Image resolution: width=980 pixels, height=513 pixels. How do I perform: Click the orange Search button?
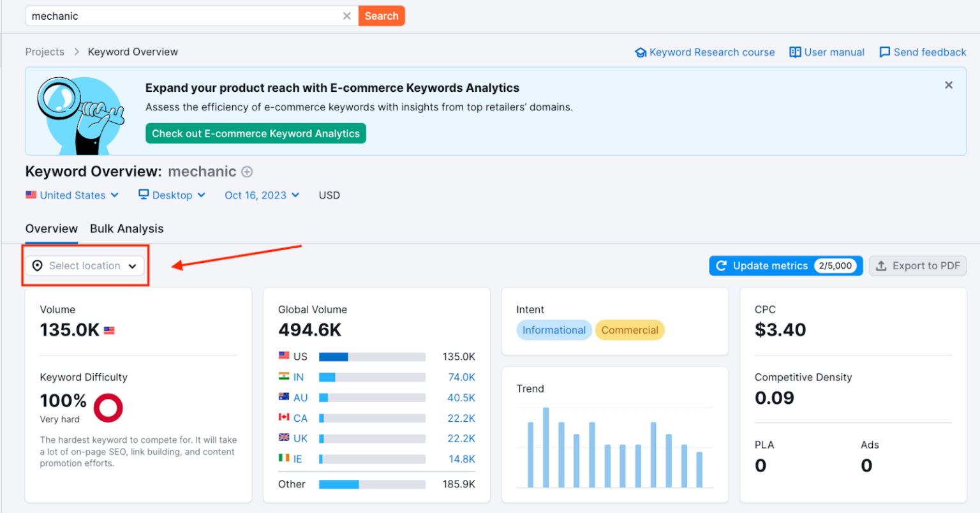tap(382, 15)
